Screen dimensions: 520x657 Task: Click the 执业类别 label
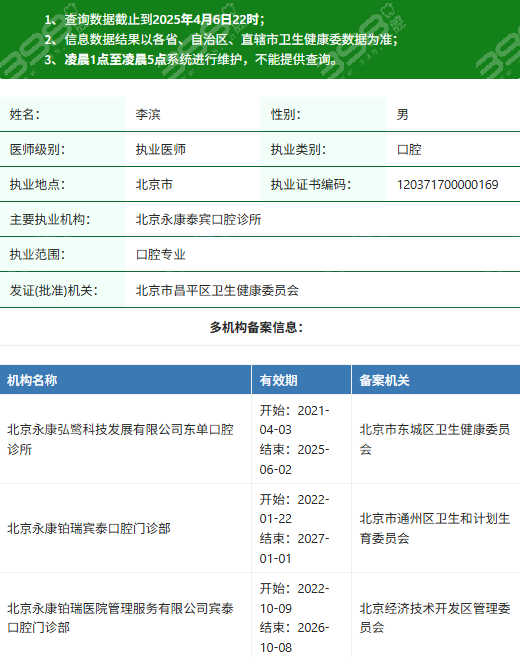tap(298, 150)
